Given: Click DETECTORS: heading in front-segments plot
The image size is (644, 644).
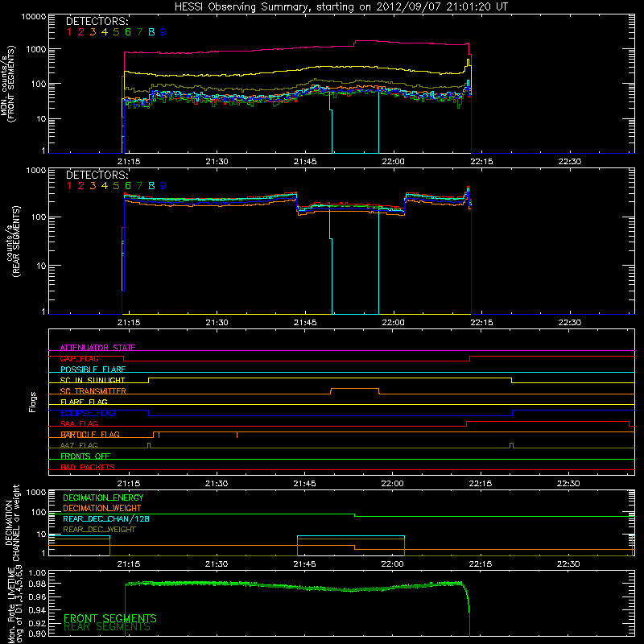Looking at the screenshot, I should [x=97, y=21].
